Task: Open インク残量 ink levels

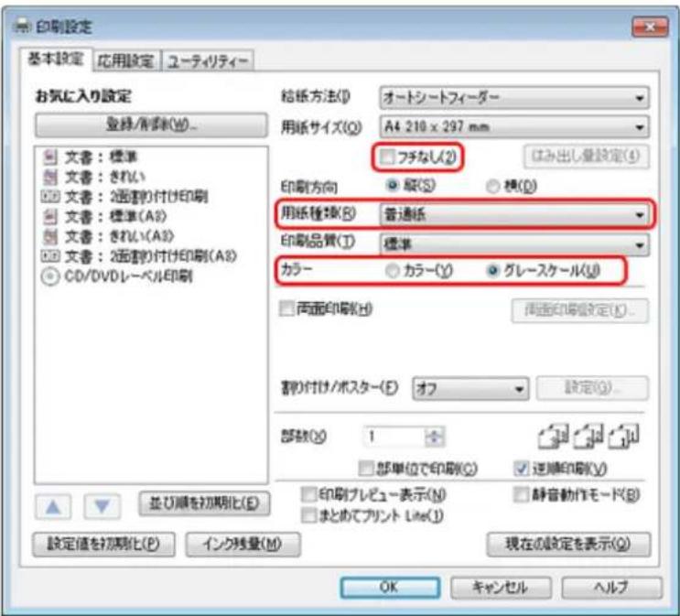Action: [x=243, y=544]
